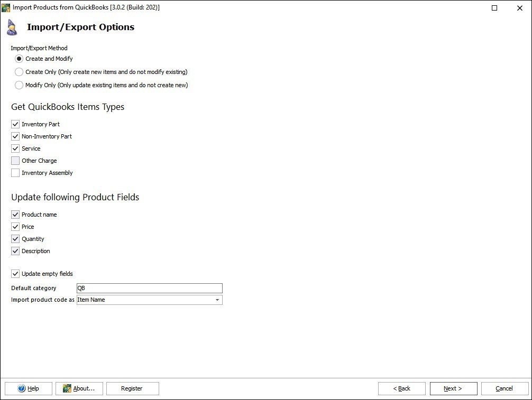Go back to the previous wizard step
The height and width of the screenshot is (400, 532).
pyautogui.click(x=401, y=388)
